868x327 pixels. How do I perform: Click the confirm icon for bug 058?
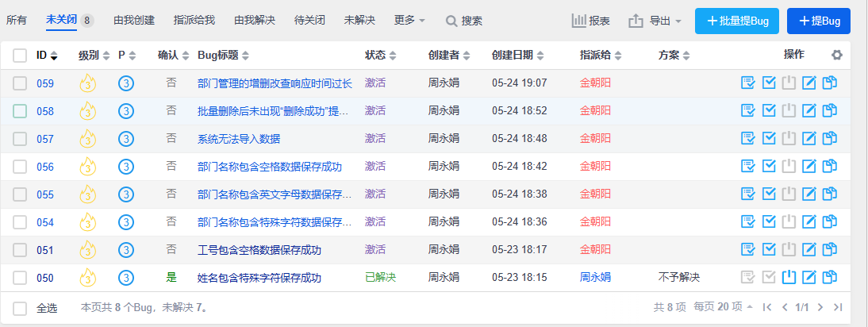[748, 110]
